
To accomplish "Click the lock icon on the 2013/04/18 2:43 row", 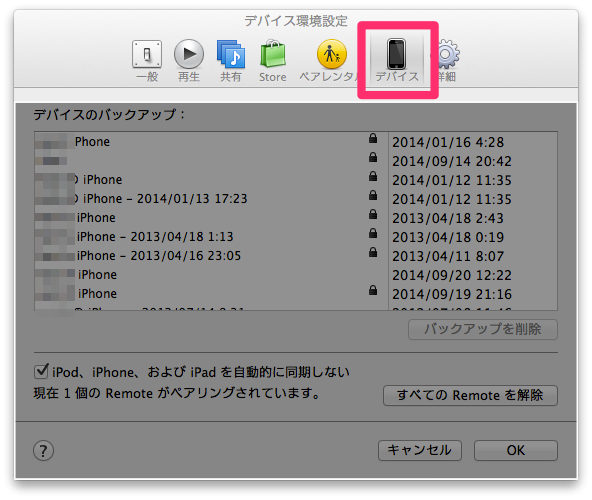I will tap(373, 214).
